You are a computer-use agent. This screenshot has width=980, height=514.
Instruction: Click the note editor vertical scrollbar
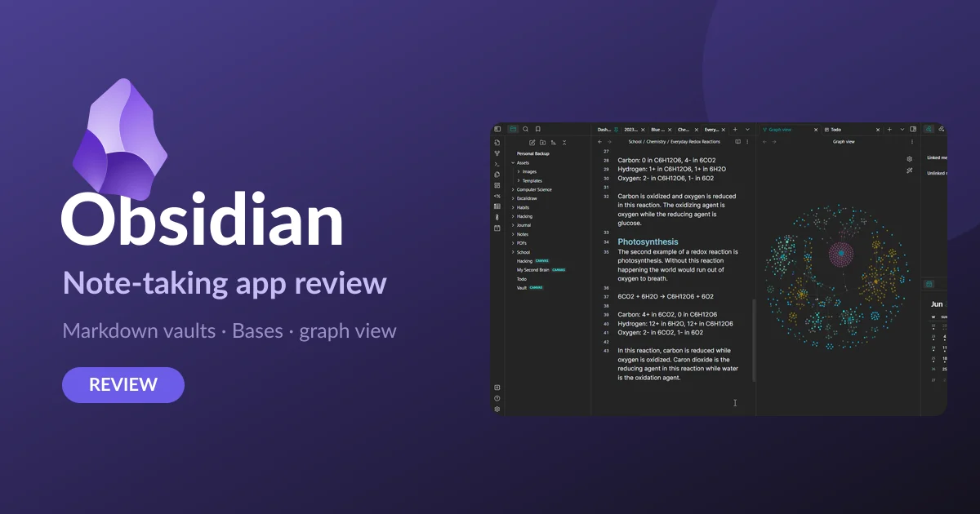(x=753, y=340)
